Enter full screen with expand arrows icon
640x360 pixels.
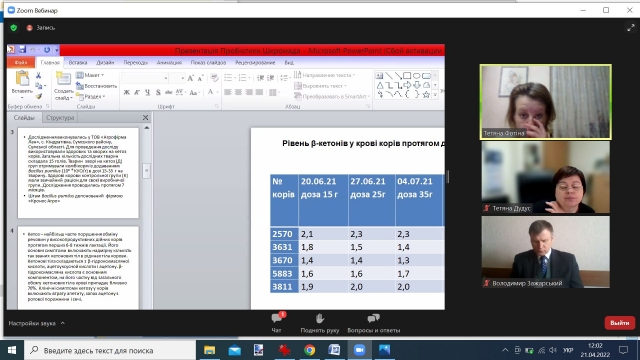(x=631, y=28)
